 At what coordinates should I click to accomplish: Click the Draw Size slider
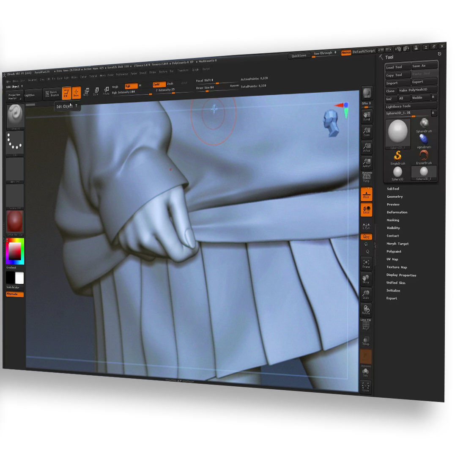coord(217,88)
